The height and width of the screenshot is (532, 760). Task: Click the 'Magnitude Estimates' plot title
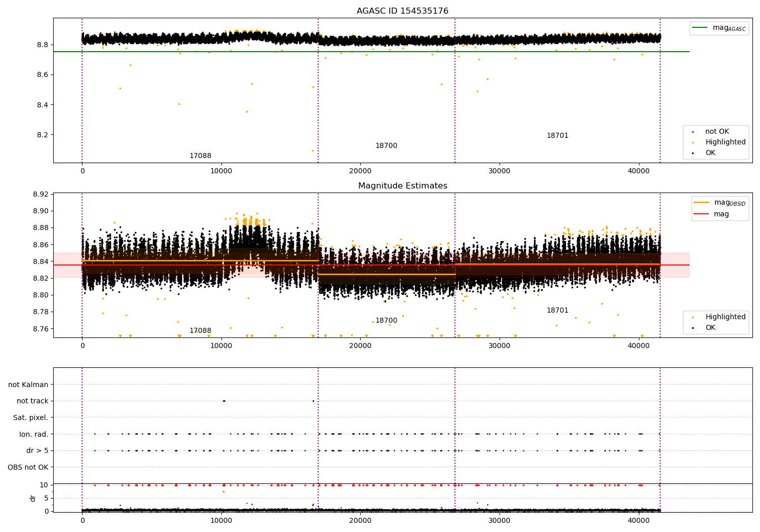click(402, 186)
